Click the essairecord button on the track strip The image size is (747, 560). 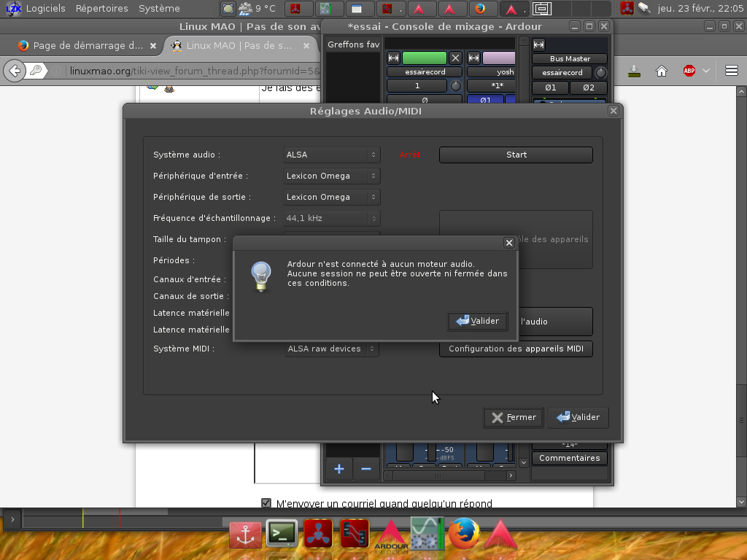pos(425,72)
